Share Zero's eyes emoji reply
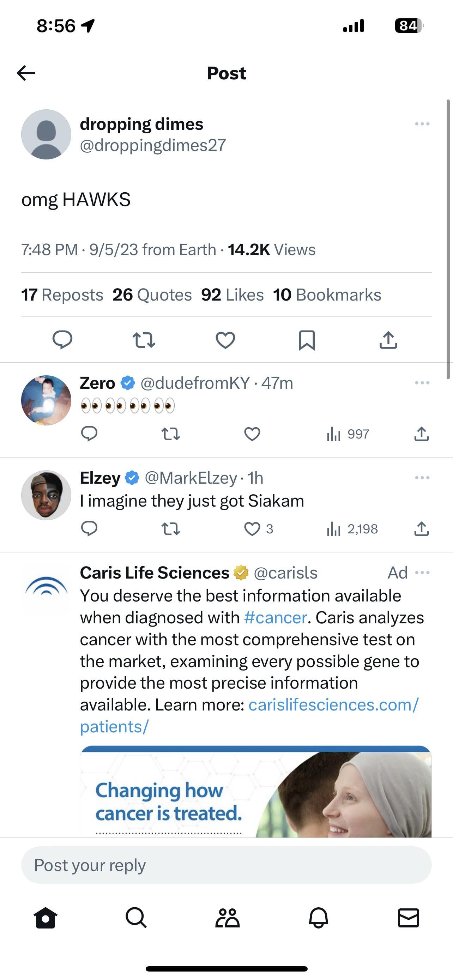Screen dimensions: 453x980 click(x=421, y=434)
